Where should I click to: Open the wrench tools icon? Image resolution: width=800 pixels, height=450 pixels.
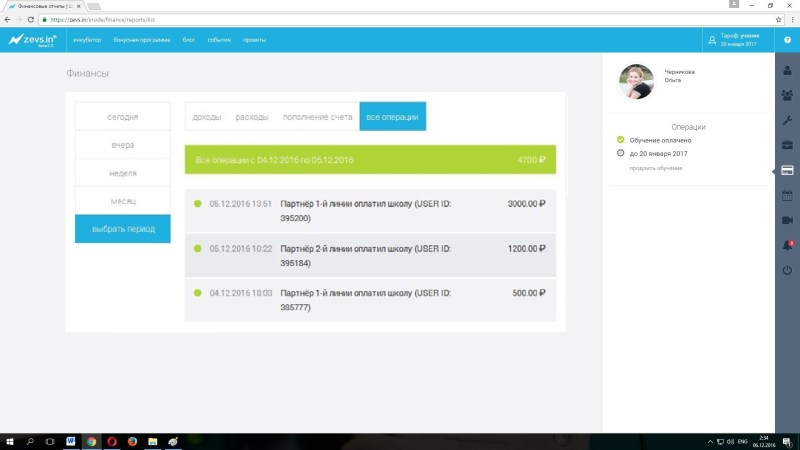[x=787, y=120]
